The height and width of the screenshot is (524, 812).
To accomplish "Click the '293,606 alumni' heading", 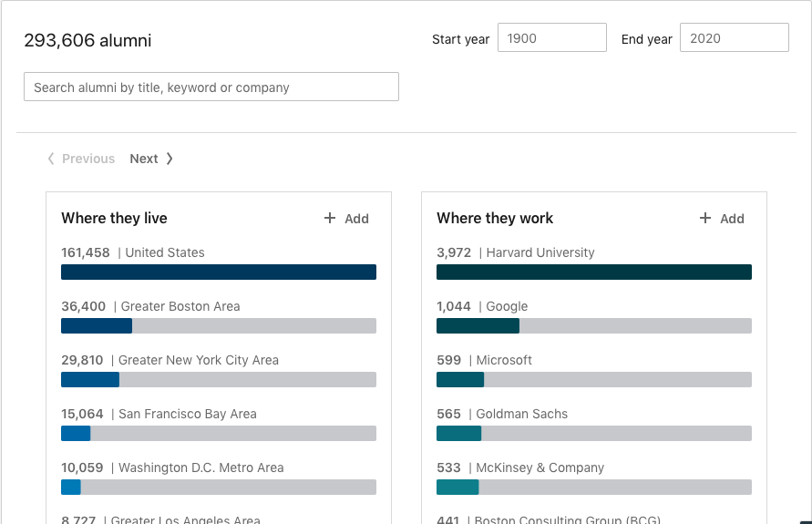I will coord(87,40).
